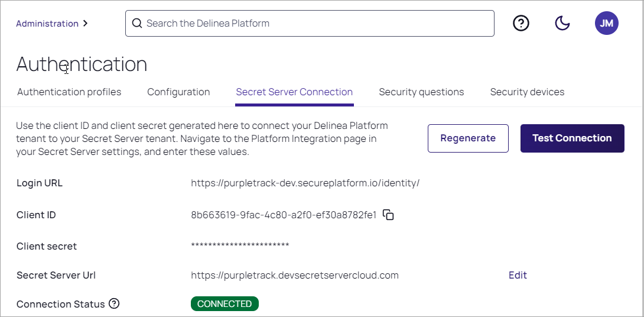
Task: Click the Login URL address text
Action: pos(305,183)
